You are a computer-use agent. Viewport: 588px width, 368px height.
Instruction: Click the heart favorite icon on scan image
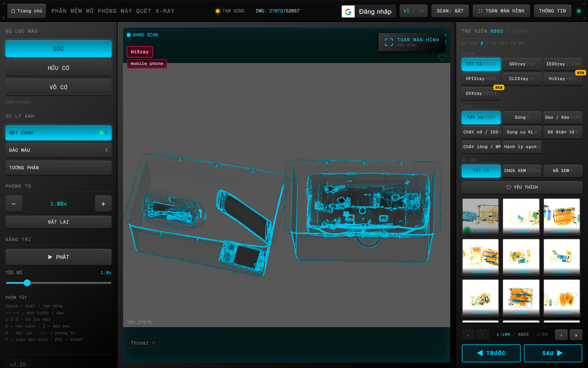tap(442, 57)
